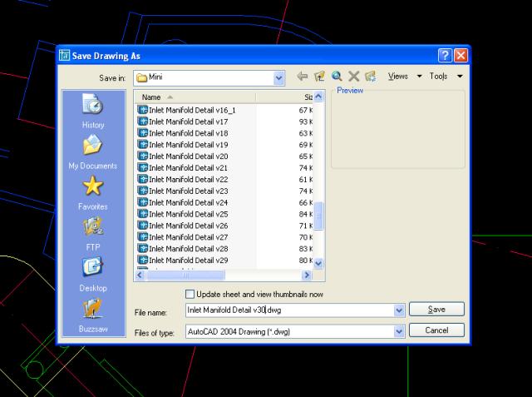Select file Inlet Manifold Detail v27
Screen dimensions: 532x397
click(189, 236)
